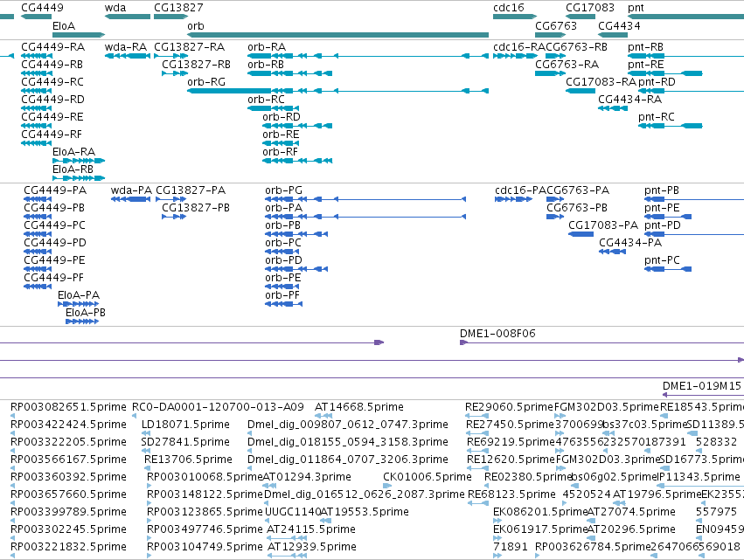Click the CG17083 gene name label
Screen dimensions: 744x560
tap(590, 8)
